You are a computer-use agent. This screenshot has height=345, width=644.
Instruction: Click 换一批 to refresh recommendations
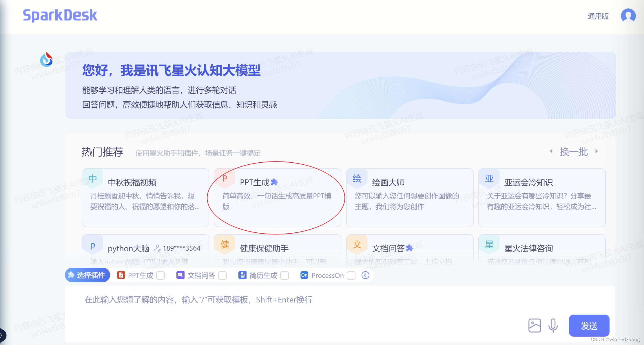(574, 152)
